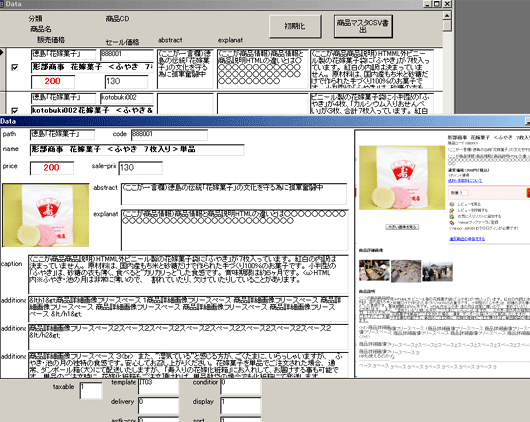Click the review icon in preview panel
530x422 pixels.
452,204
